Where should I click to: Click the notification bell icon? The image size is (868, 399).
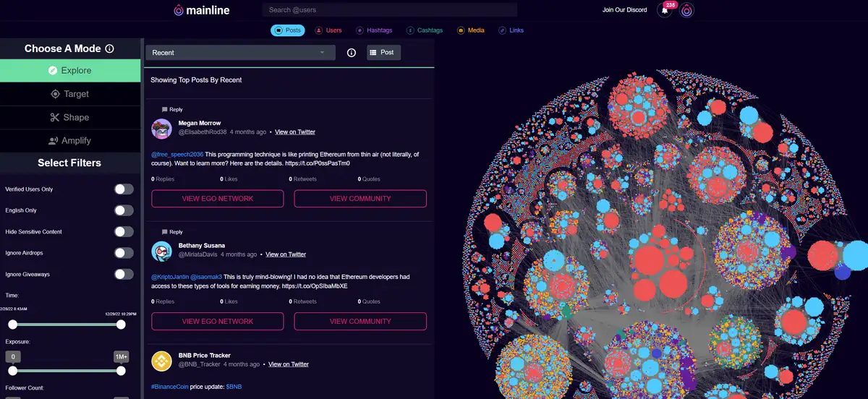point(664,10)
